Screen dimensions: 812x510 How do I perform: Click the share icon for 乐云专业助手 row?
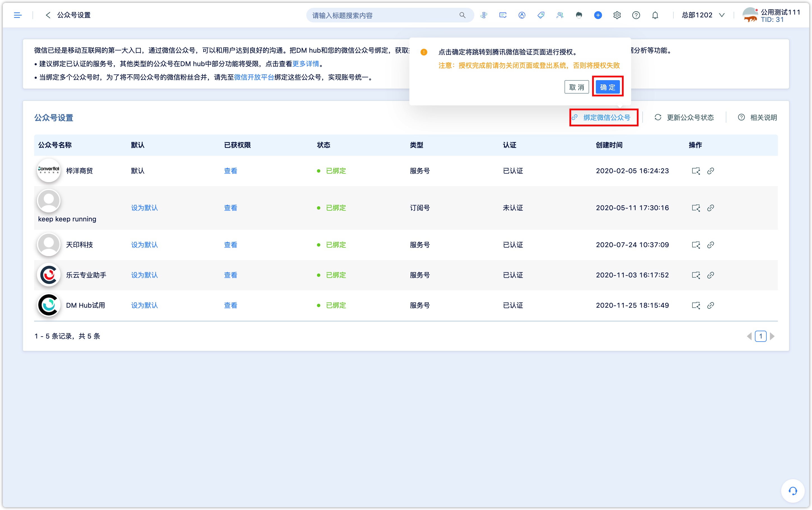(x=696, y=275)
